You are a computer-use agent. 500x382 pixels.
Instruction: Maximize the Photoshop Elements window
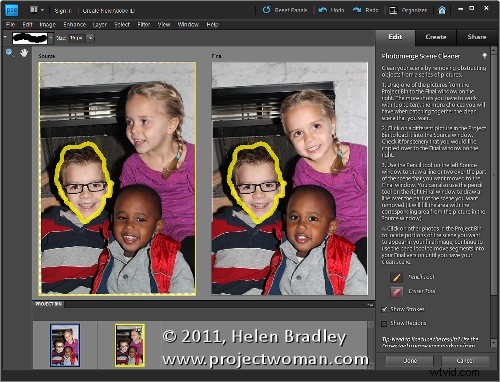472,8
